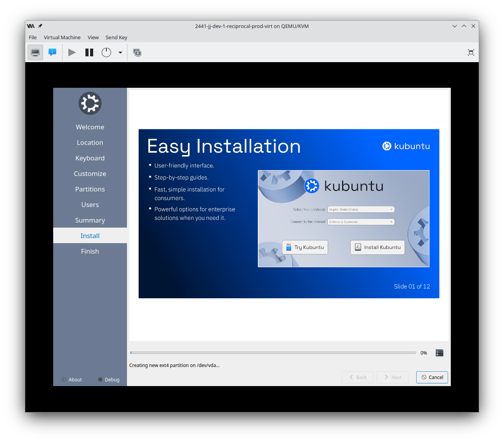Select the Welcome step in the sidebar
Screen dimensions: 504x442
(x=90, y=127)
